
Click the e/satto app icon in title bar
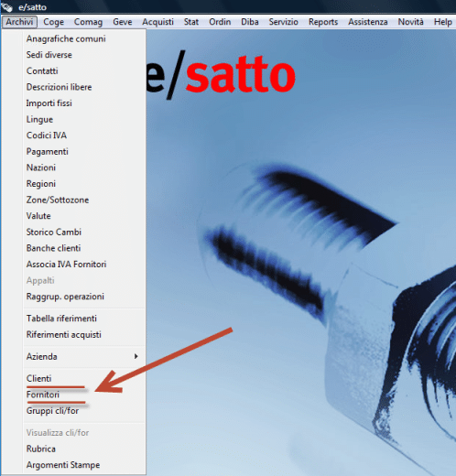6,6
